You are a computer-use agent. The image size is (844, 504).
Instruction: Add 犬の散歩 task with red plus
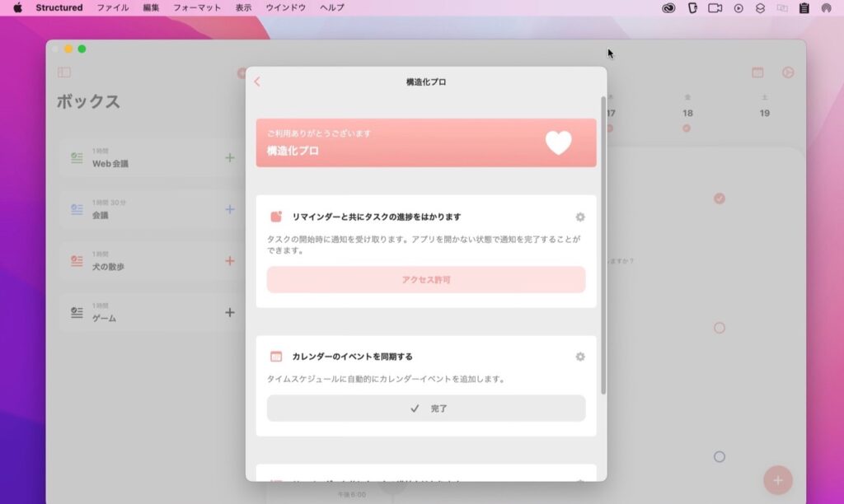[x=230, y=261]
